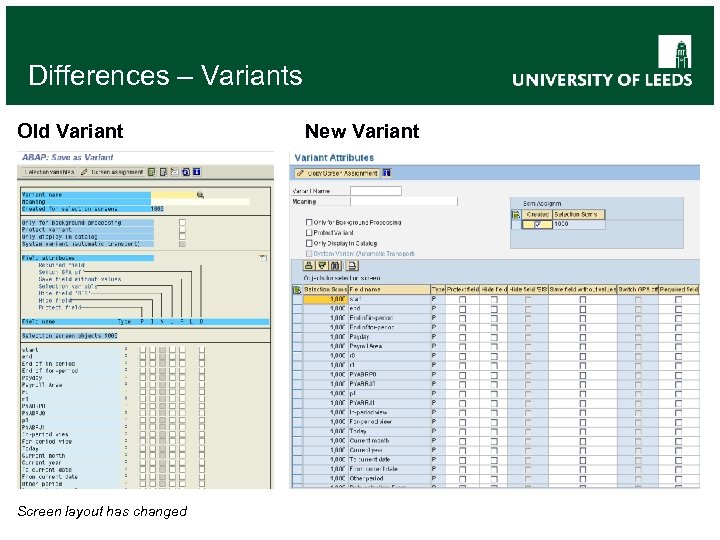Tick Only display in catalog in old variant
The width and height of the screenshot is (720, 540).
pyautogui.click(x=182, y=236)
